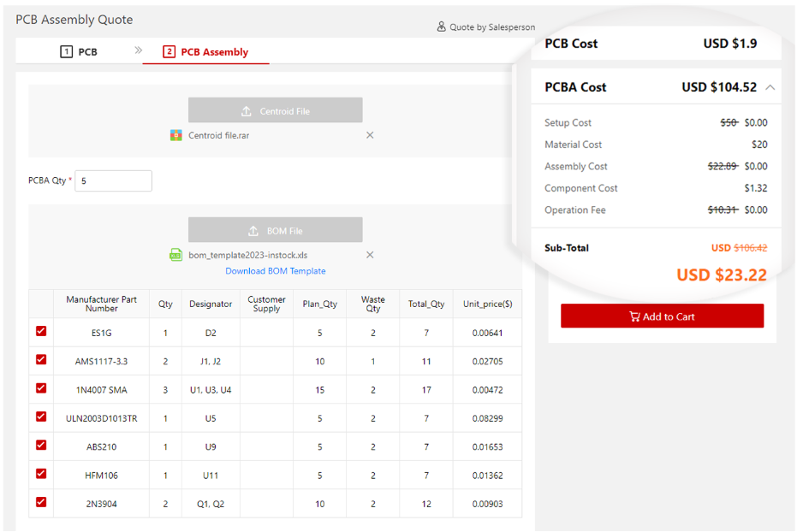
Task: Uncheck the ES1G part checkbox
Action: 41,332
